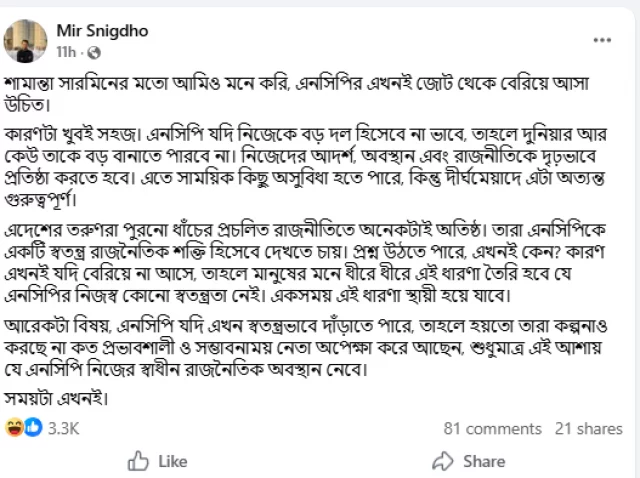View the 3.3K reactions list
This screenshot has height=478, width=640.
(63, 429)
